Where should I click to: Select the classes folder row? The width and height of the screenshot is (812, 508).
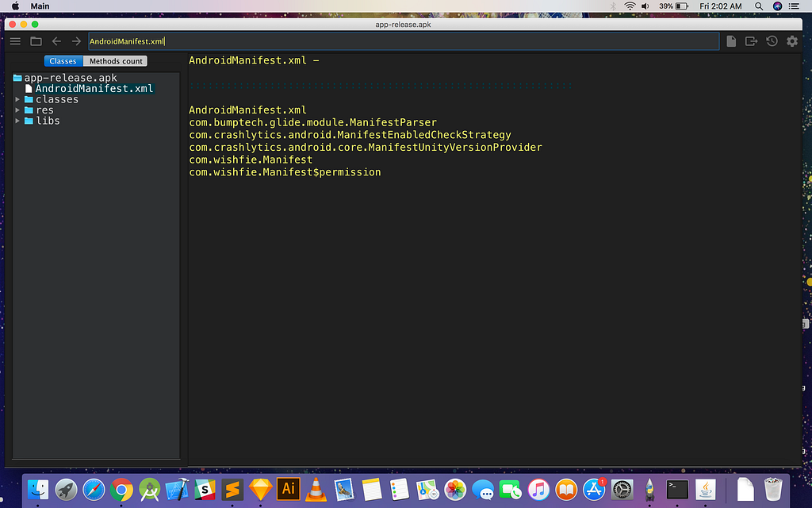(x=52, y=99)
